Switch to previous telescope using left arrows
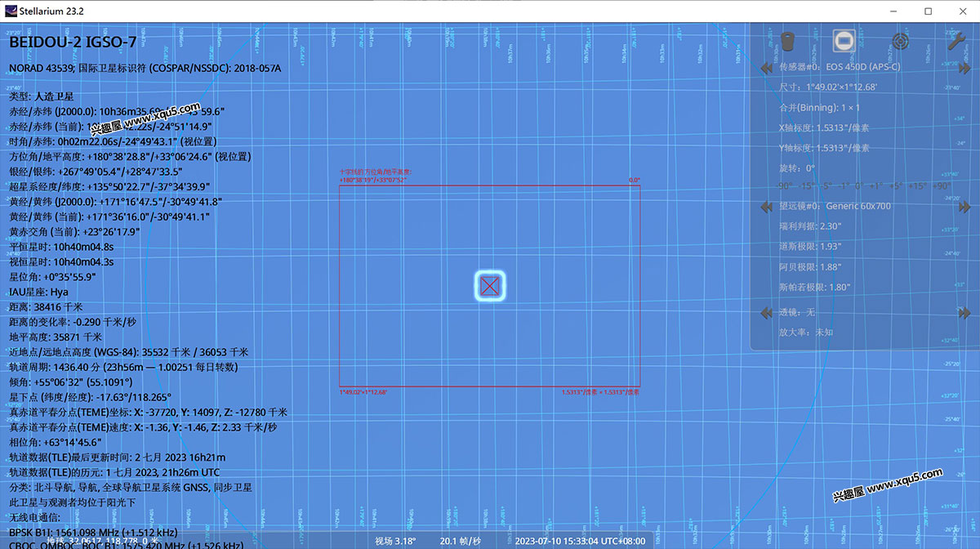 [766, 207]
